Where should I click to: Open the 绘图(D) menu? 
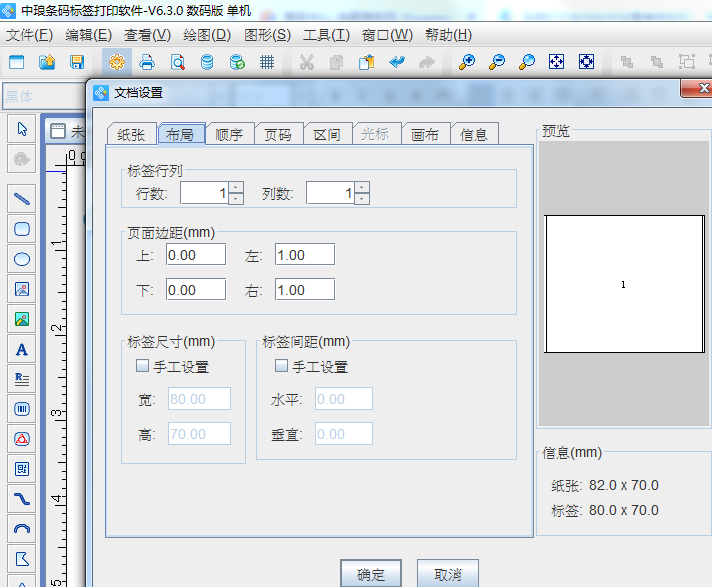[206, 35]
